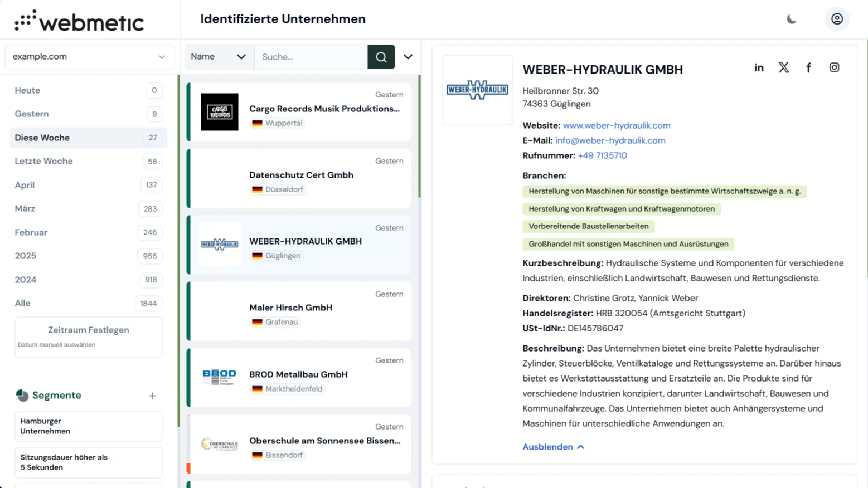Click the dark mode moon icon
The width and height of the screenshot is (868, 488).
[792, 18]
